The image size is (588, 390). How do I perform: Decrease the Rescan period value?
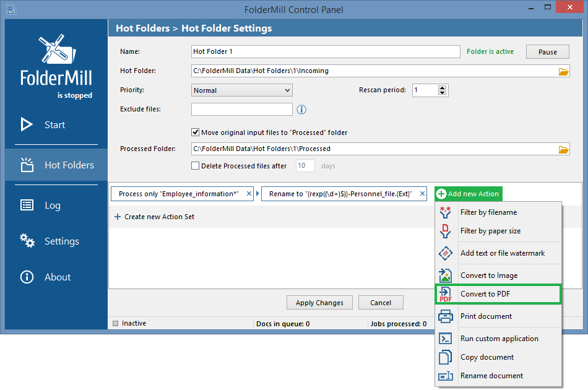coord(442,93)
